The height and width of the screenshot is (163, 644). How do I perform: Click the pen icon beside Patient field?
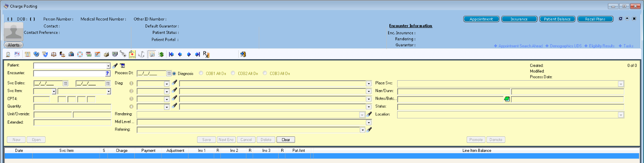[x=115, y=66]
